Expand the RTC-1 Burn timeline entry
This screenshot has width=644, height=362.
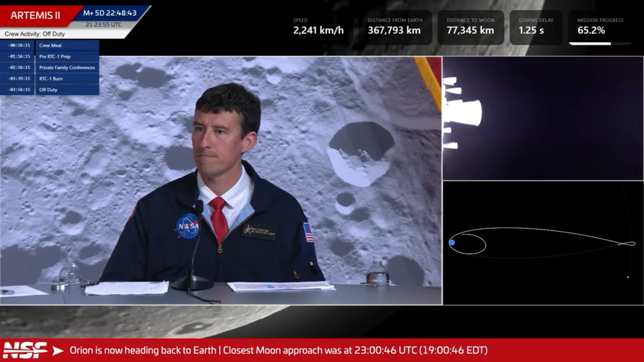pos(52,78)
